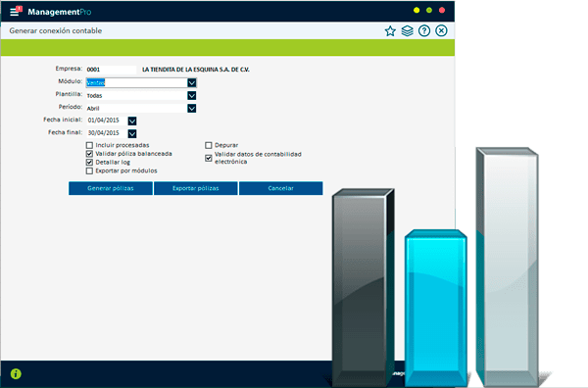
Task: Click company name LA TIENDITA DE LA ESQUINA
Action: pyautogui.click(x=196, y=70)
